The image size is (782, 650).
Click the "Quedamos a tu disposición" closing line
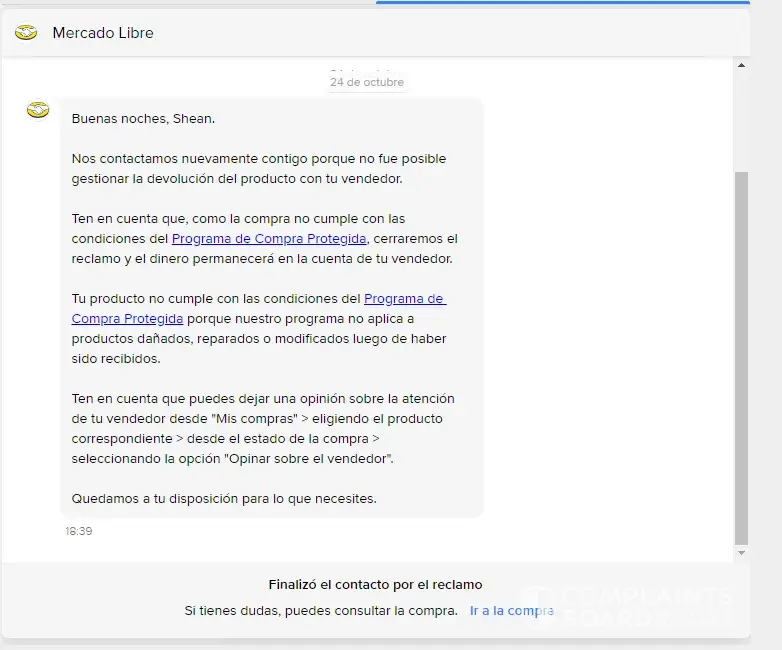pyautogui.click(x=224, y=498)
